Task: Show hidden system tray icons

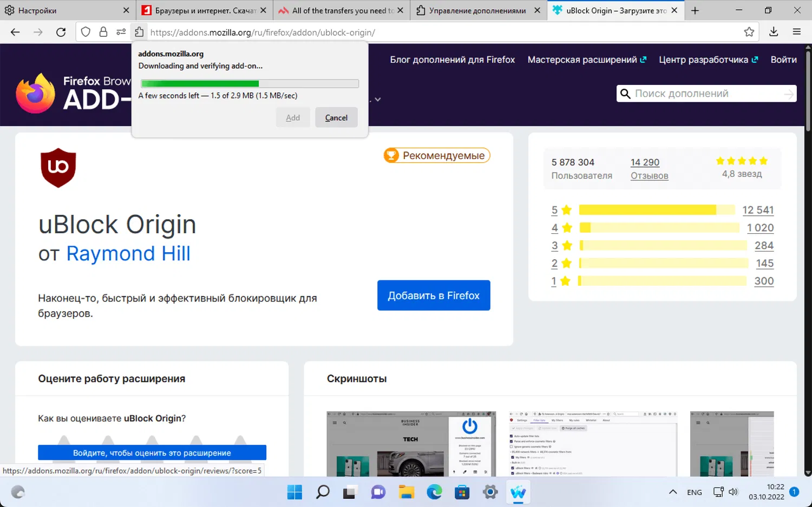Action: [x=673, y=492]
